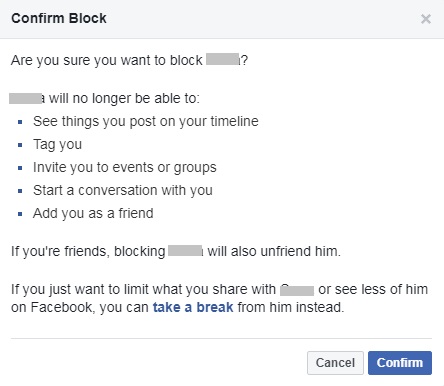
Task: Select the 'Tag you' list item
Action: click(57, 144)
